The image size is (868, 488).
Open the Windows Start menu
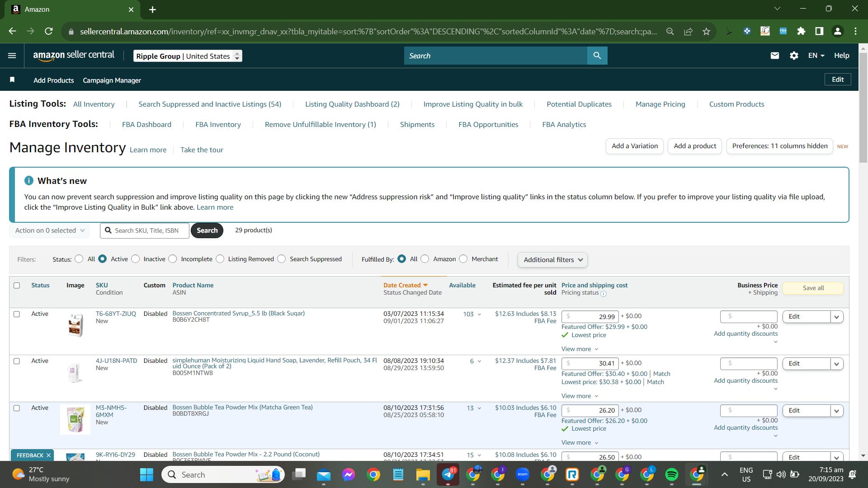146,474
